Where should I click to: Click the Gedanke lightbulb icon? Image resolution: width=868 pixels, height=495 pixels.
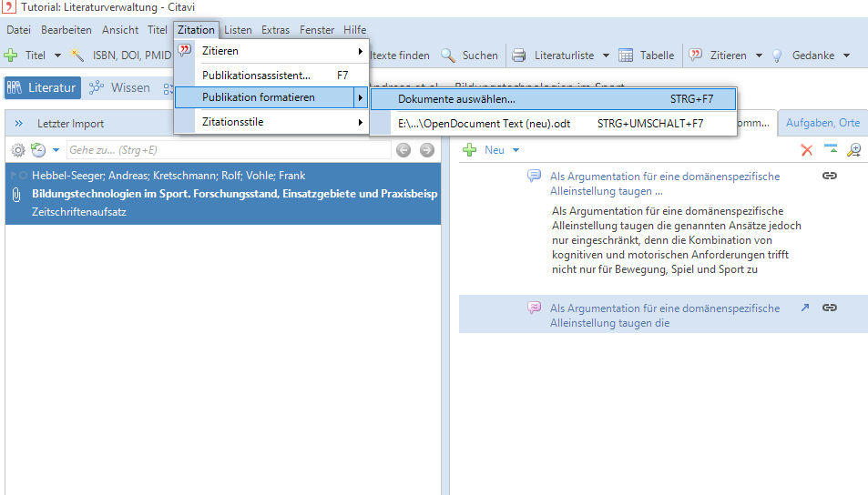(x=777, y=56)
